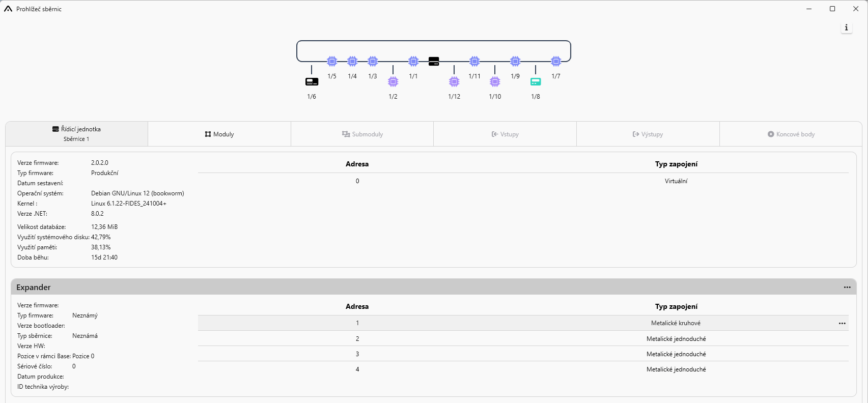Click the Expander section header
The height and width of the screenshot is (403, 868).
[407, 287]
